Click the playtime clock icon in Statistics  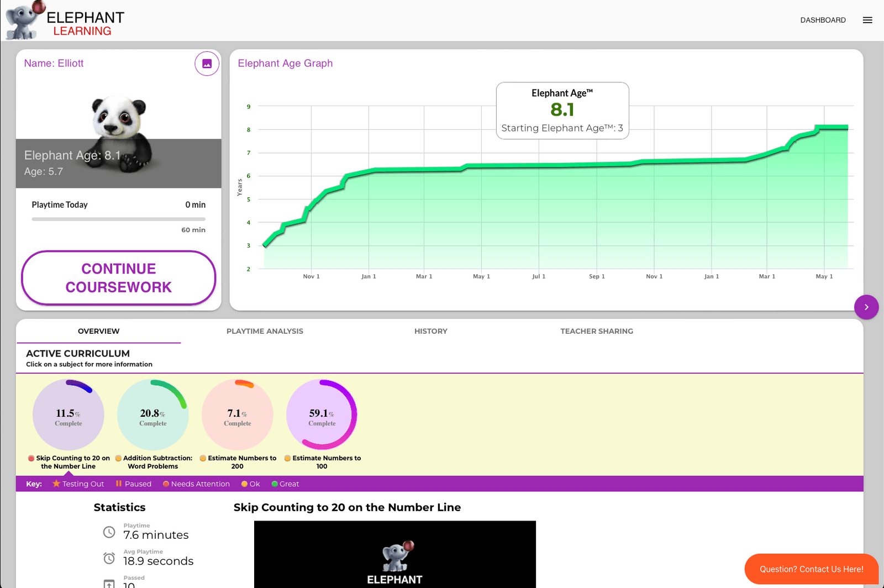(109, 532)
